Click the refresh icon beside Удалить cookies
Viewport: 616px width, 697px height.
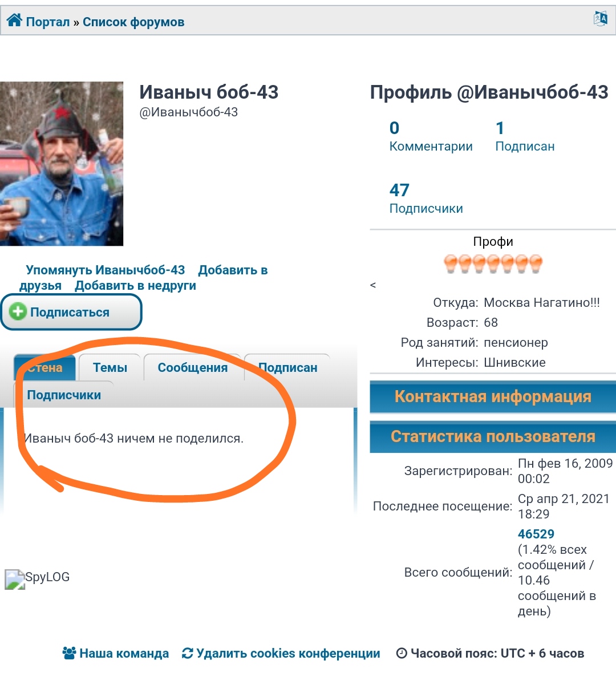coord(187,654)
